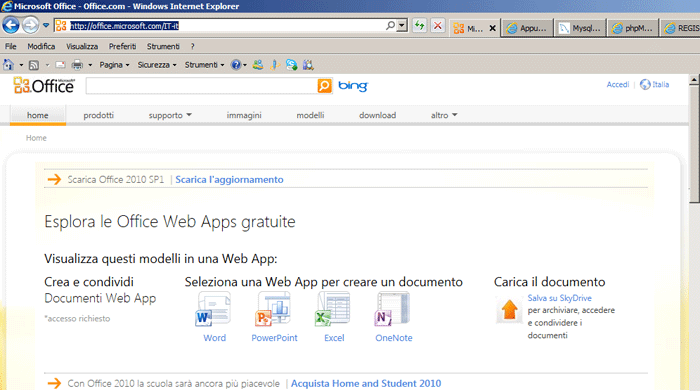Select the immagini navigation tab

tap(244, 115)
